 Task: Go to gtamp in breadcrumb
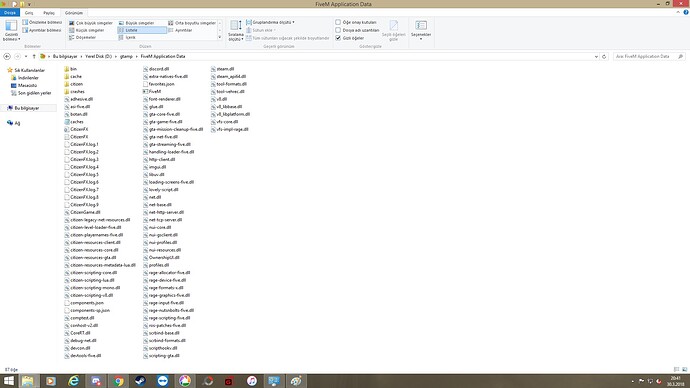coord(126,57)
